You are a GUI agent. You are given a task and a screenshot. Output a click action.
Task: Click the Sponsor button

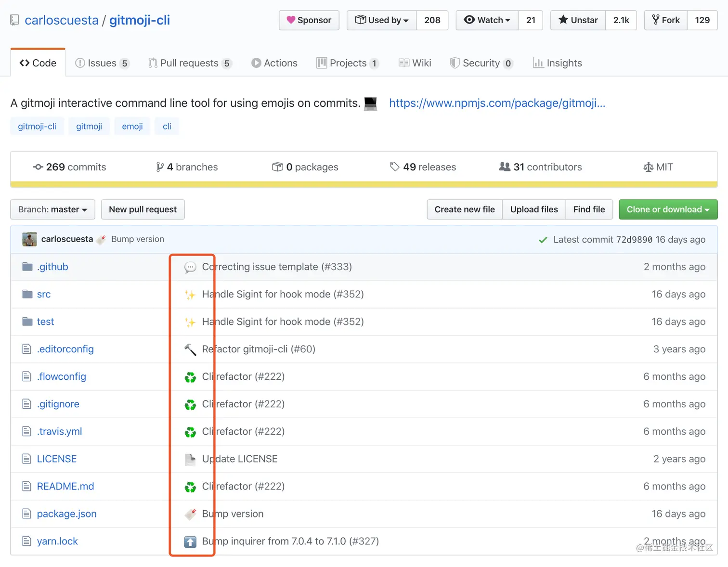309,20
